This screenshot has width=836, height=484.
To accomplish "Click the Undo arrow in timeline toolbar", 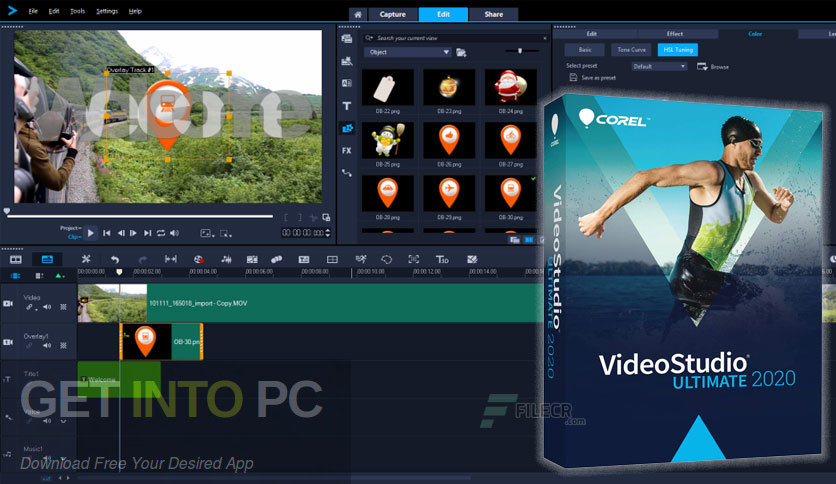I will 115,260.
